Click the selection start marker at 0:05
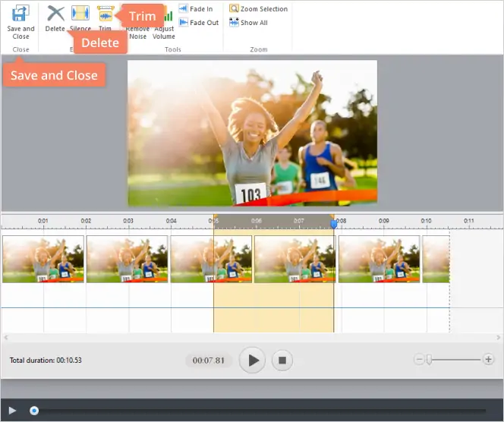The height and width of the screenshot is (422, 504). pyautogui.click(x=215, y=216)
